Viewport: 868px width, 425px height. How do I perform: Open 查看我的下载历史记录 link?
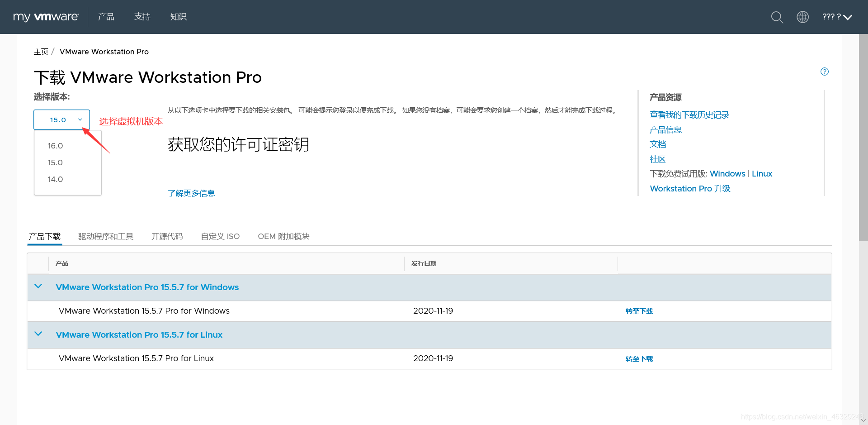[689, 115]
